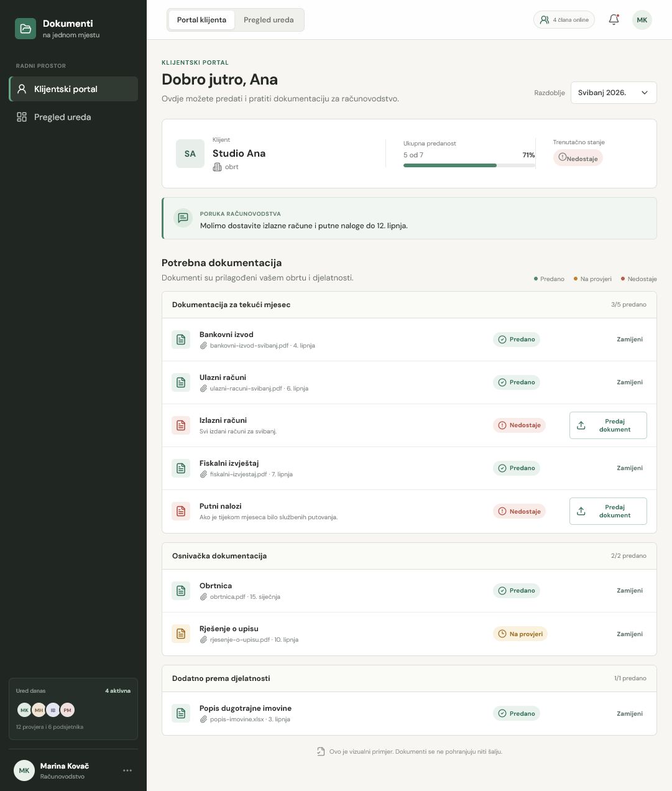This screenshot has width=672, height=791.
Task: Click the '4 člana online' indicator
Action: pos(564,20)
